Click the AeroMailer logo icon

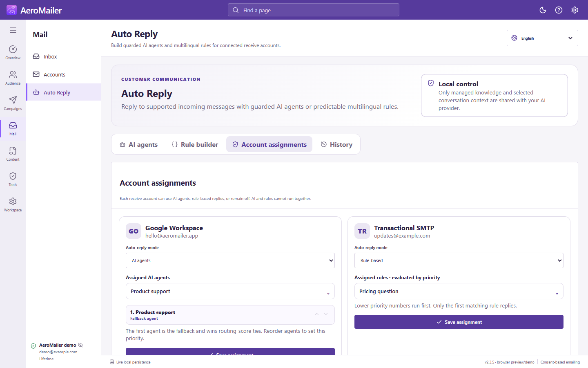coord(11,10)
